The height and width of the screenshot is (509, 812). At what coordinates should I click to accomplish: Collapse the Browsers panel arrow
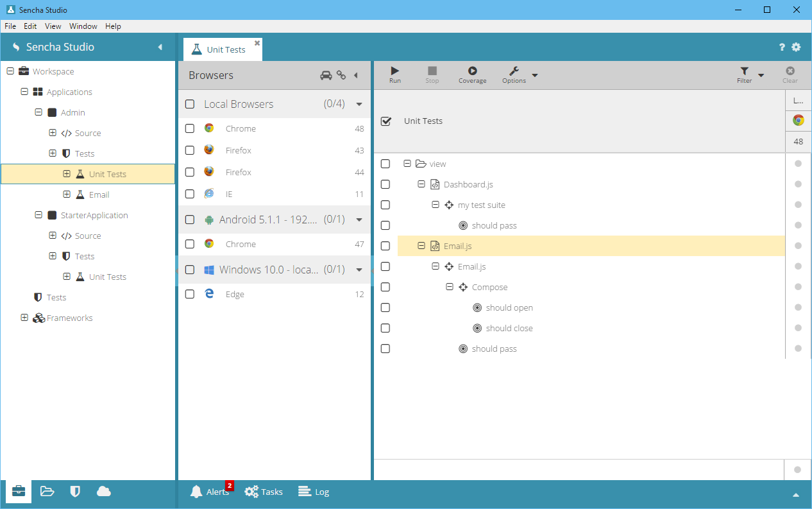356,75
